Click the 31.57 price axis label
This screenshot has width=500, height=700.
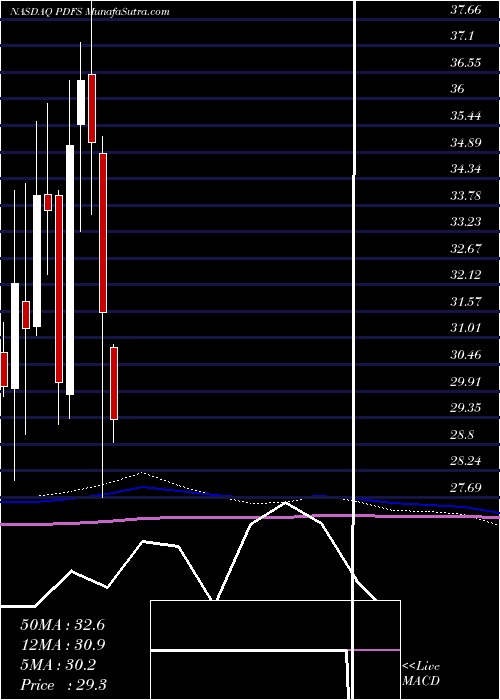(x=466, y=301)
